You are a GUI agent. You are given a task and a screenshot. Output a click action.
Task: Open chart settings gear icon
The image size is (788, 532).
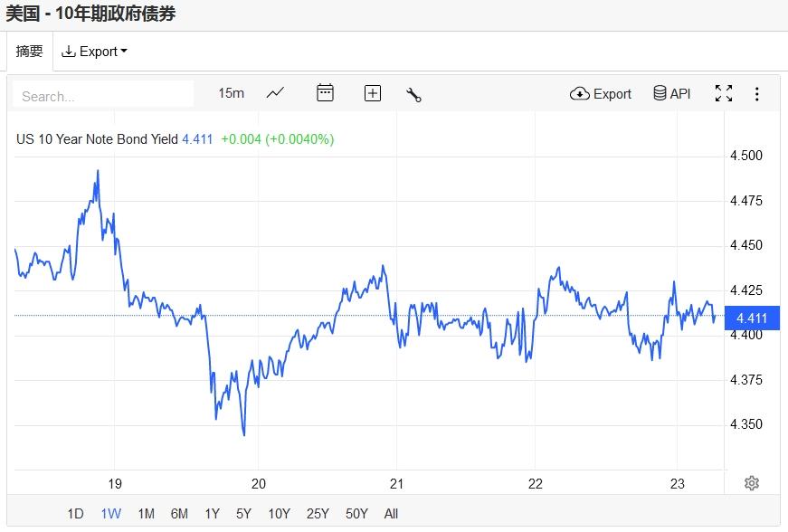click(751, 483)
